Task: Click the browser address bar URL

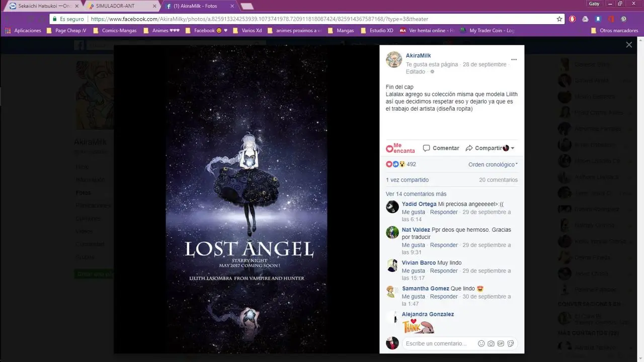Action: (259, 19)
